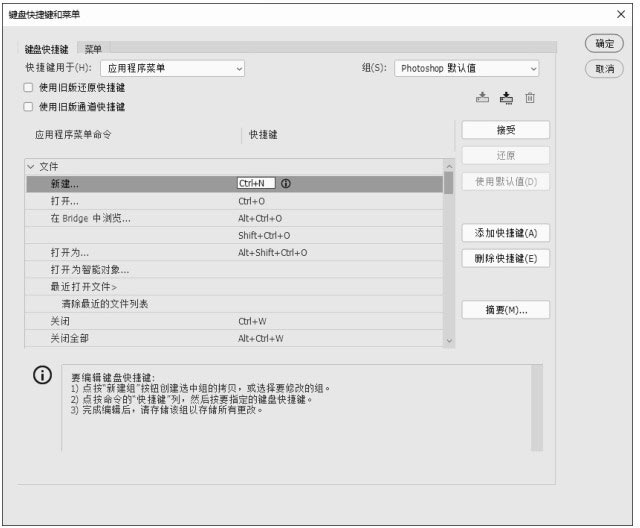Viewport: 640px width, 528px height.
Task: Click 添加快捷键(A) button
Action: click(x=505, y=233)
